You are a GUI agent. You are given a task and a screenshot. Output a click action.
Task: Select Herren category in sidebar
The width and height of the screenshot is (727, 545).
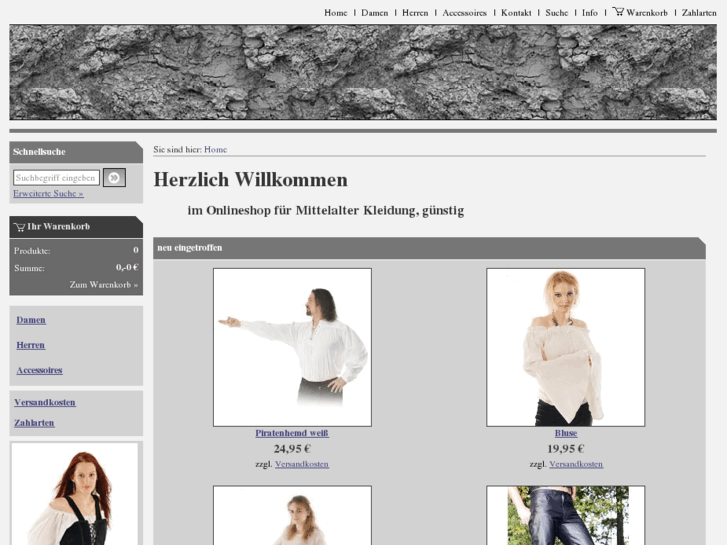[x=31, y=345]
